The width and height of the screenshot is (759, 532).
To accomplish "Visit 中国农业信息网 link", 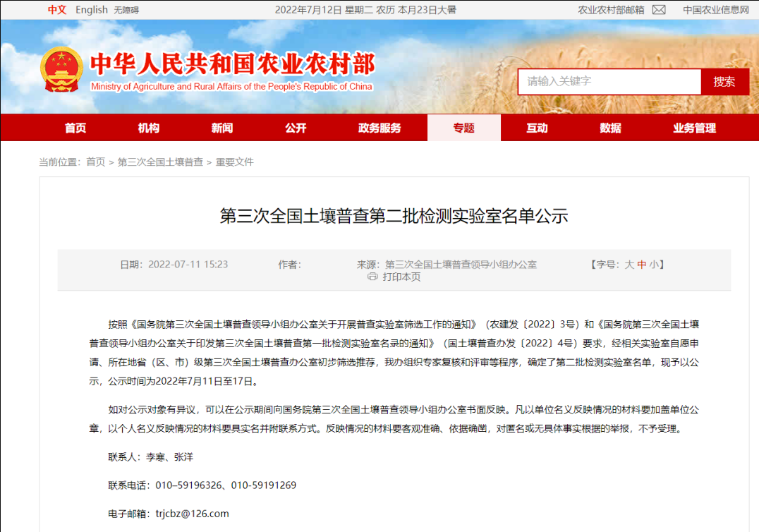I will [715, 10].
